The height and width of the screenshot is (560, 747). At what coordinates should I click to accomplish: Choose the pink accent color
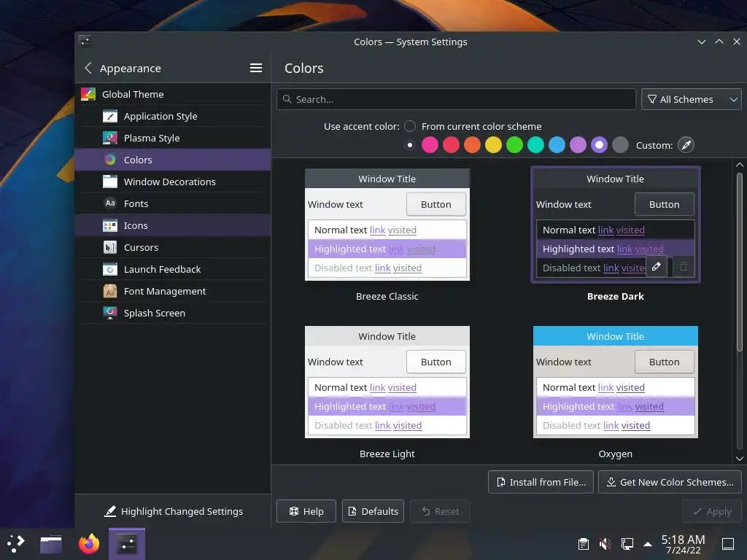pyautogui.click(x=430, y=145)
